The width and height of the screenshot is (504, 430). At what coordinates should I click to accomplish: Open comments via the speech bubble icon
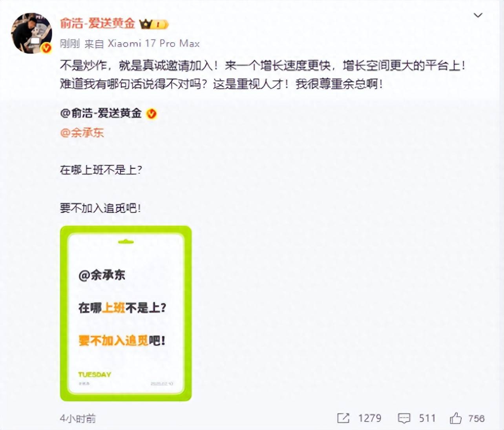point(404,418)
